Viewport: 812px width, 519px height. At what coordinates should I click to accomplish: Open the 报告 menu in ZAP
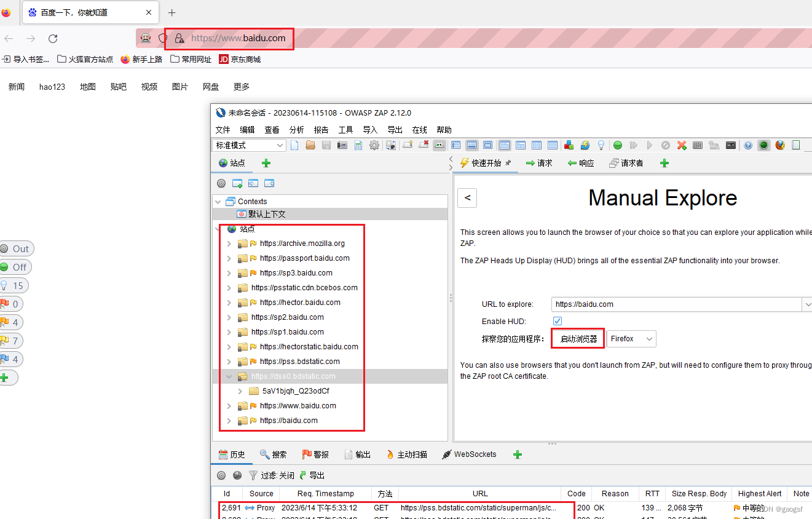tap(321, 130)
